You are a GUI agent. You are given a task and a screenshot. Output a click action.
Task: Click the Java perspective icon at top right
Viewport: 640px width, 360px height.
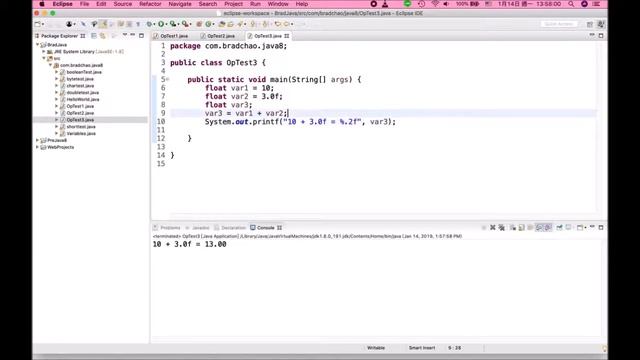coord(601,24)
